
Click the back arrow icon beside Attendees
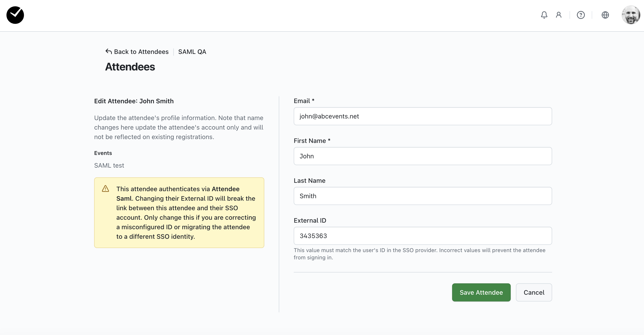point(108,52)
